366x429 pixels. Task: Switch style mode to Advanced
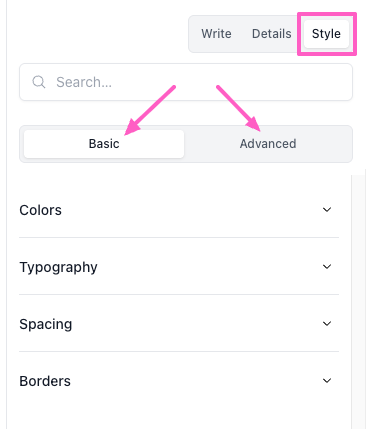pyautogui.click(x=268, y=144)
